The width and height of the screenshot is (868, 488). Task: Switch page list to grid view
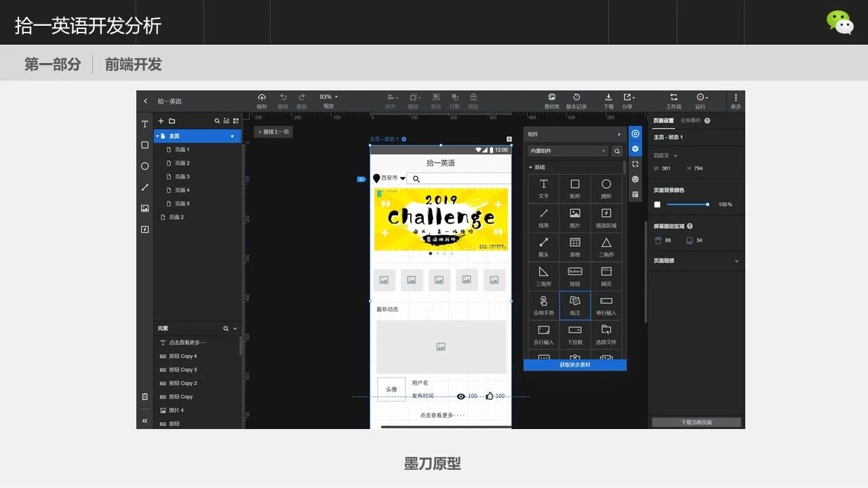pos(236,121)
